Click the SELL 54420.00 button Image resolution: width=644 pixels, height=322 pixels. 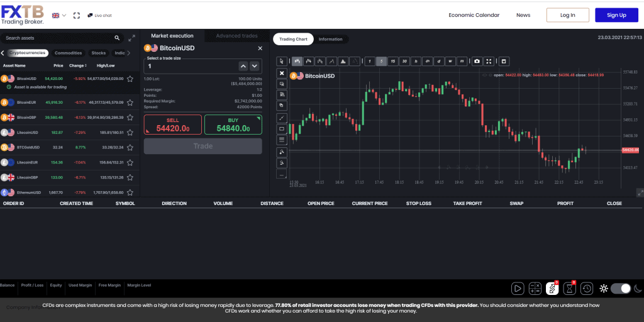tap(172, 125)
